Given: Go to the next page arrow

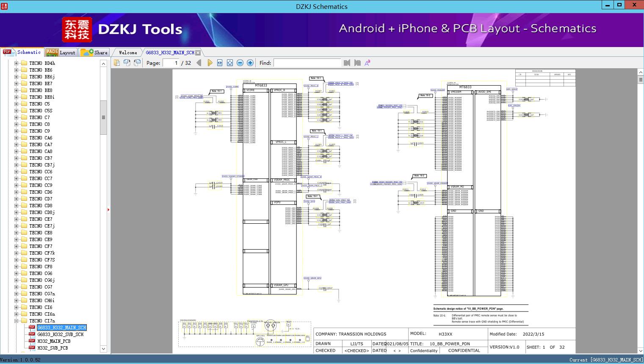Looking at the screenshot, I should [x=210, y=63].
